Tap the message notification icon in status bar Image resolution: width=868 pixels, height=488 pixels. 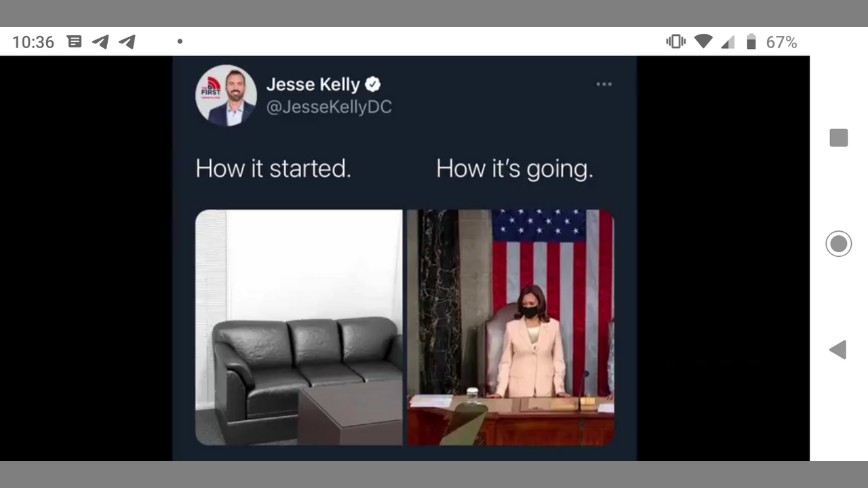[x=75, y=42]
